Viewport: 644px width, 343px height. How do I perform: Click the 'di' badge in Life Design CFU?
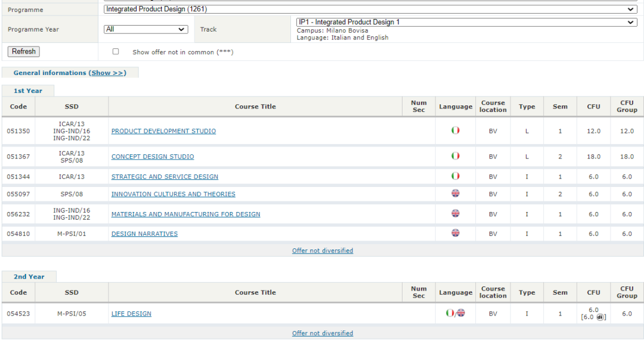[x=600, y=317]
